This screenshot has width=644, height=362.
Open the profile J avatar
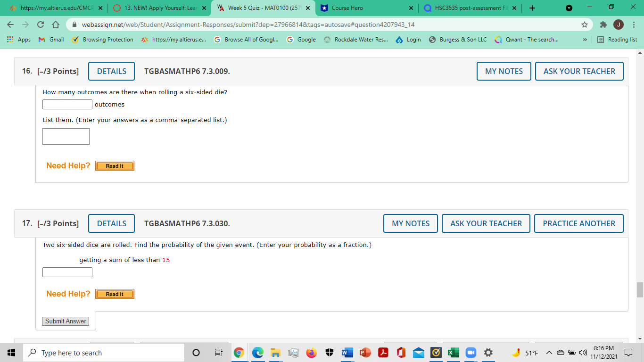[618, 25]
